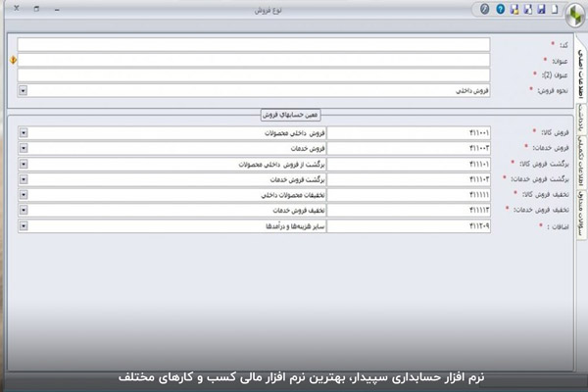Click account code ۴۱۱۰۰۱ in فروش کالا row
This screenshot has height=392, width=588.
(409, 133)
